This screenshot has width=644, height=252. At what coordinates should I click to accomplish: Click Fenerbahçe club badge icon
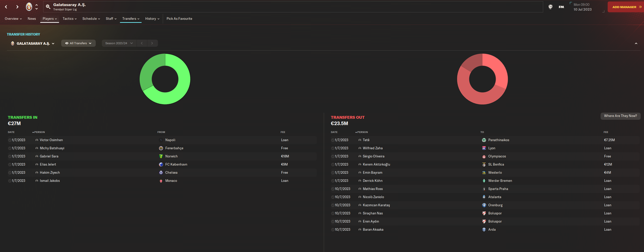[161, 148]
